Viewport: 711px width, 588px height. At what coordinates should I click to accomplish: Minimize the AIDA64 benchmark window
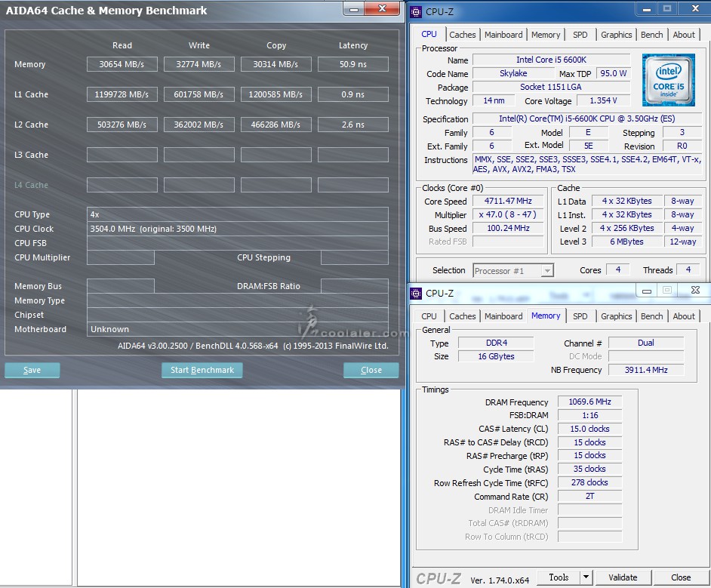(354, 8)
